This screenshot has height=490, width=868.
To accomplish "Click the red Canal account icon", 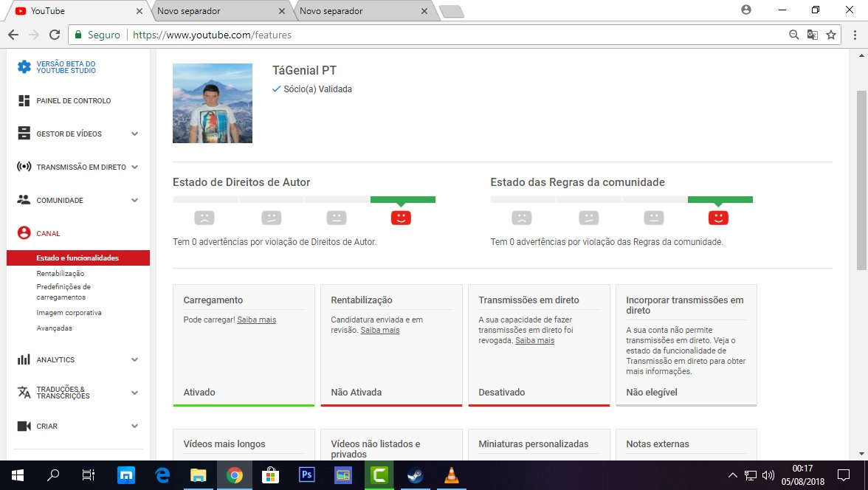I will (x=24, y=233).
